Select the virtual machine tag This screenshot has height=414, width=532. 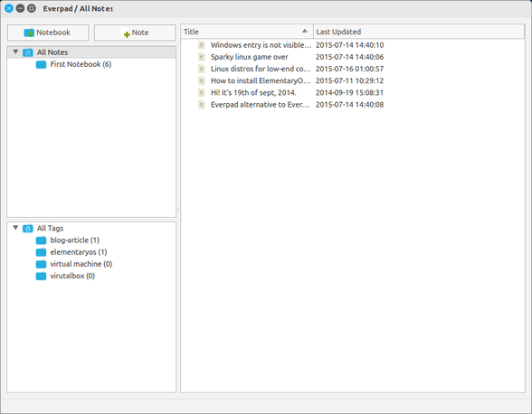pos(81,264)
